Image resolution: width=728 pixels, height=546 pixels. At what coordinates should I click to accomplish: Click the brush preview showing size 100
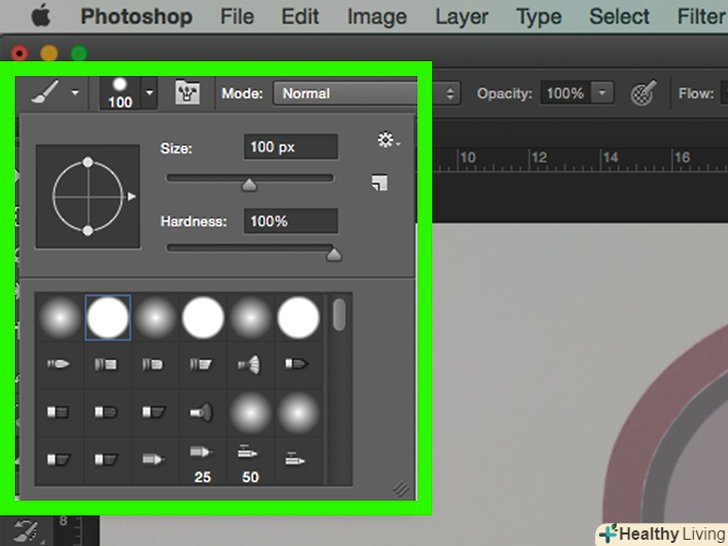click(120, 93)
